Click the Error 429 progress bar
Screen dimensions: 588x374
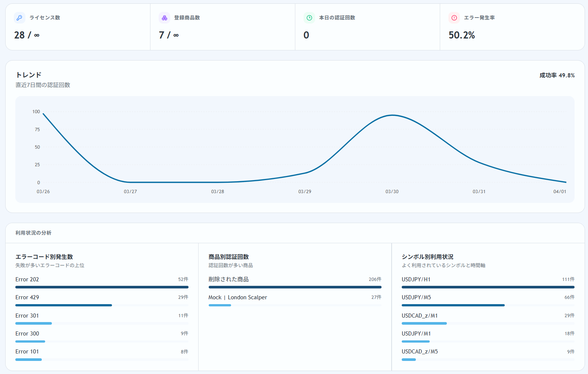63,305
